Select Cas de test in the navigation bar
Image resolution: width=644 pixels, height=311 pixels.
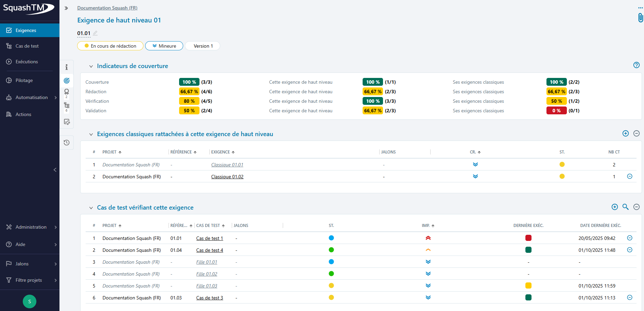click(27, 46)
